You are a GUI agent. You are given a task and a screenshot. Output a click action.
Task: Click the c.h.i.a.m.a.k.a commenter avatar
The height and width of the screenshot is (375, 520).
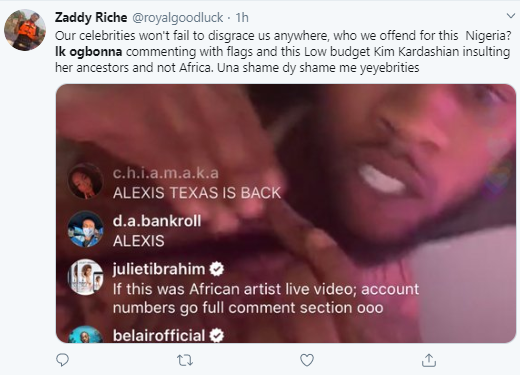click(x=85, y=181)
